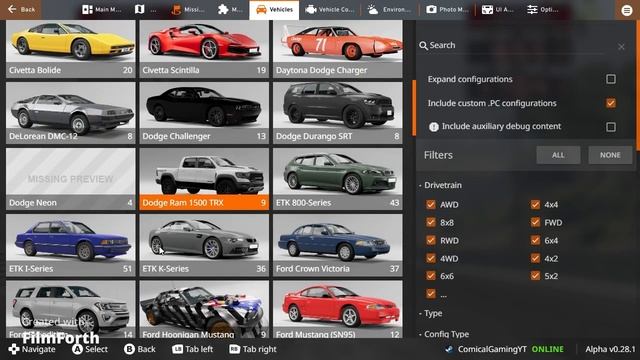Select the Civetta Scintilla vehicle

[204, 49]
